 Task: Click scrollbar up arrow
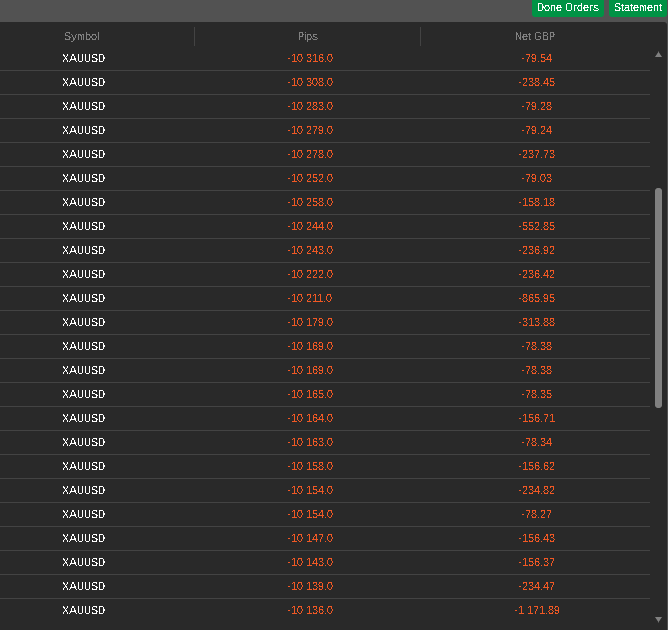[658, 55]
